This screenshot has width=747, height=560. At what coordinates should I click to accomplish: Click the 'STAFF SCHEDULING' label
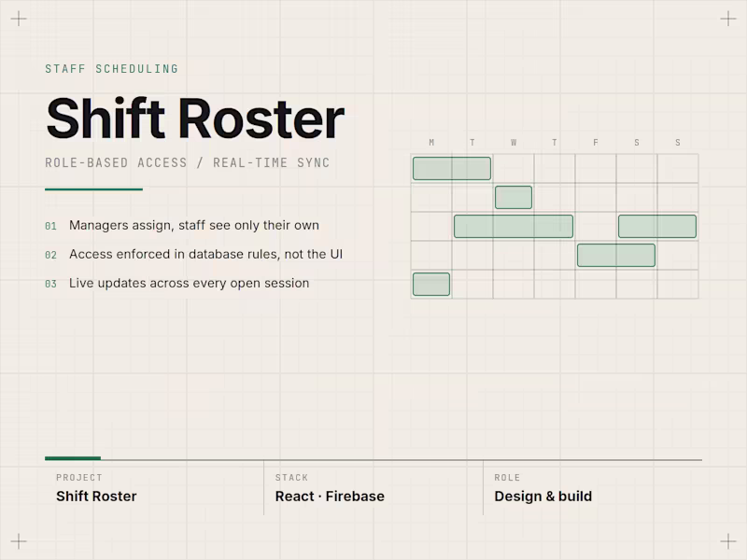tap(111, 69)
